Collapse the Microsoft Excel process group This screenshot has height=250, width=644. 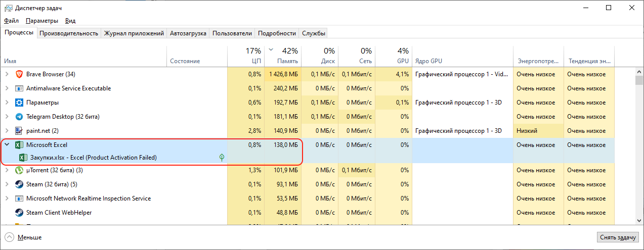[7, 145]
